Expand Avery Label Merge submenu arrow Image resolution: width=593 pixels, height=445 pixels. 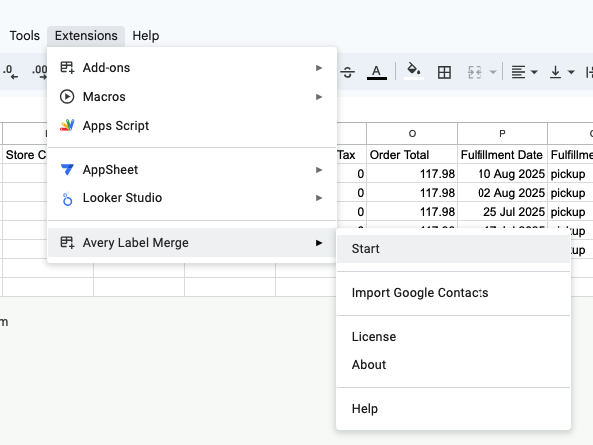(319, 243)
